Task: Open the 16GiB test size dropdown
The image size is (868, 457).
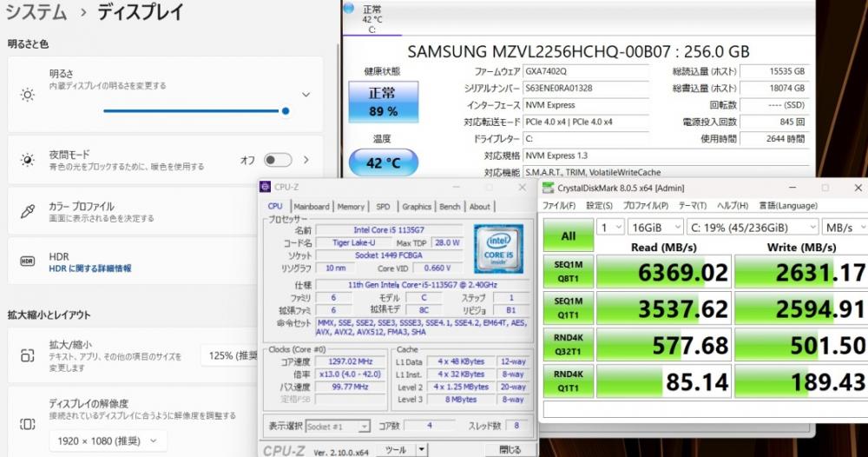Action: [x=656, y=227]
